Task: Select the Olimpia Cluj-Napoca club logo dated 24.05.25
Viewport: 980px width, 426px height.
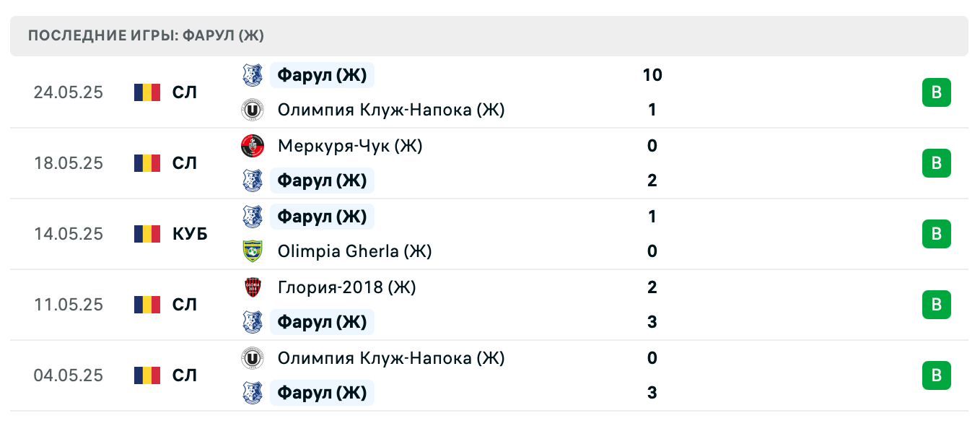Action: [x=252, y=110]
